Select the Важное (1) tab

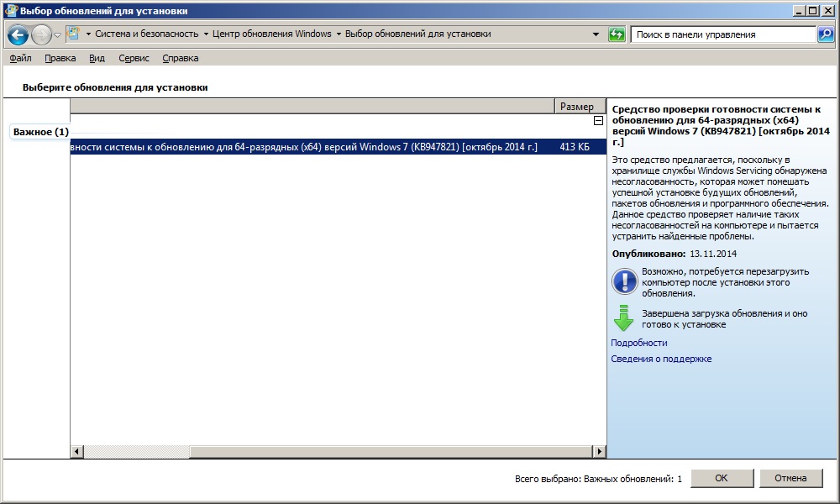click(x=40, y=132)
